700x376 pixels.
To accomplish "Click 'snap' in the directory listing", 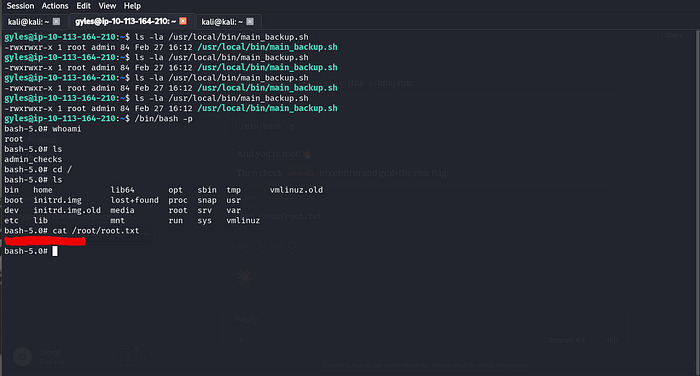I will [207, 200].
